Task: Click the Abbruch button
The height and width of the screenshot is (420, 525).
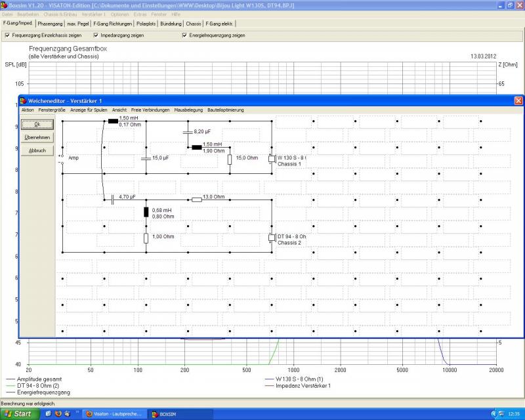Action: coord(37,150)
